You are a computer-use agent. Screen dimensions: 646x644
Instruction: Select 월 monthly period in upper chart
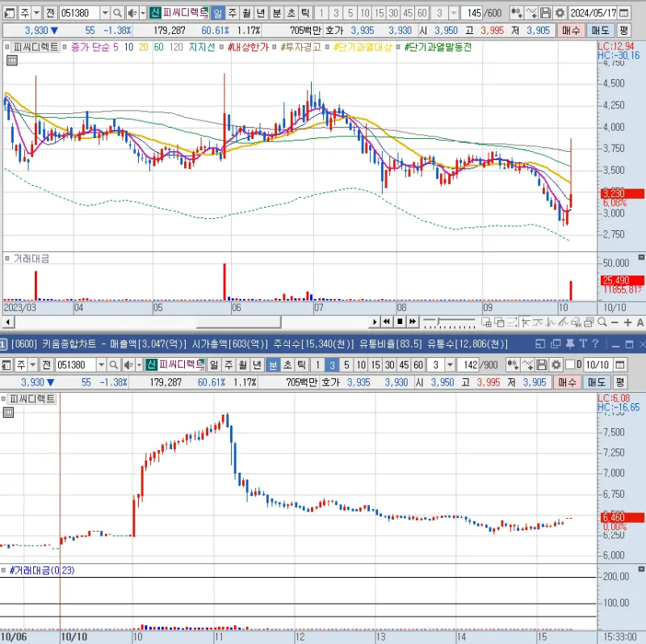click(x=246, y=13)
